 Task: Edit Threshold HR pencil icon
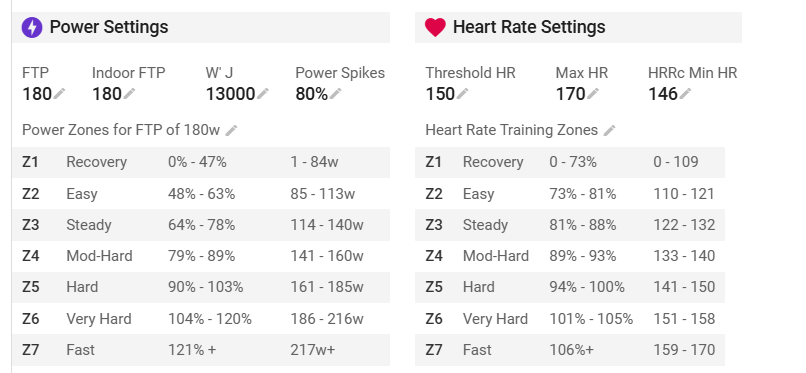coord(463,94)
